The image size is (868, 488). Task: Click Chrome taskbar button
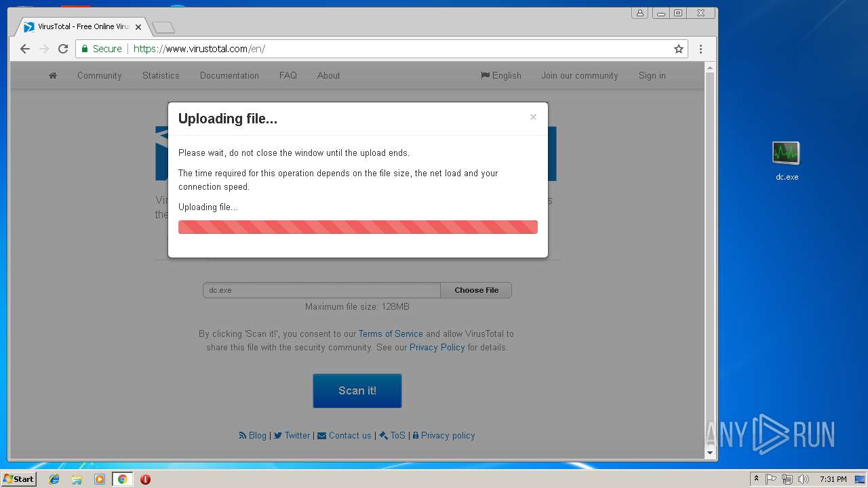(x=122, y=479)
